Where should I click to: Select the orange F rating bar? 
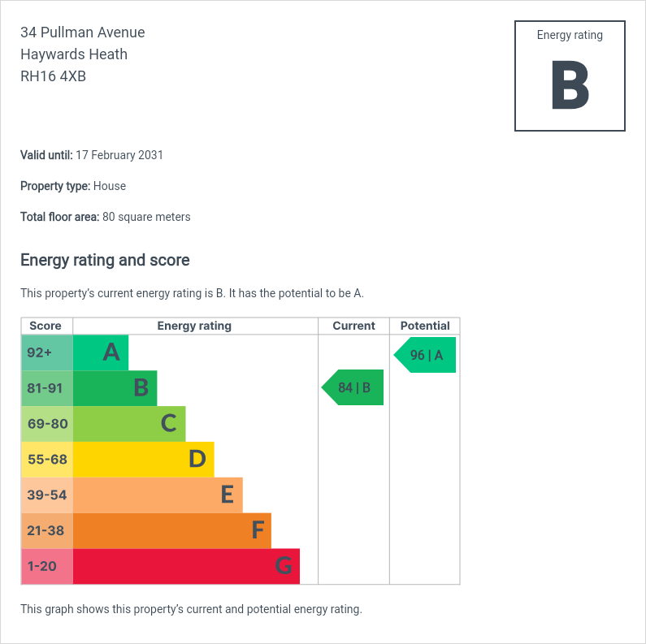(x=172, y=530)
